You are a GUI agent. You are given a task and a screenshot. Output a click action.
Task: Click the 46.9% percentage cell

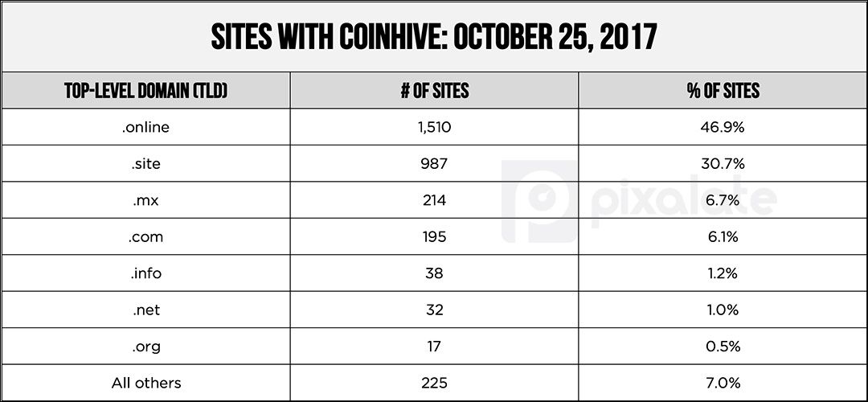pyautogui.click(x=723, y=127)
